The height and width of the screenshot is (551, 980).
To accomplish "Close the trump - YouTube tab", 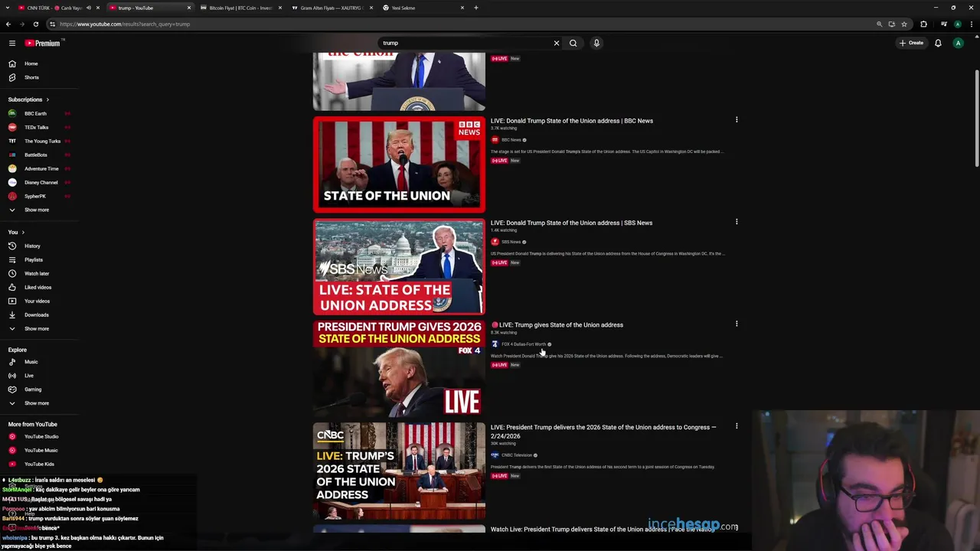I will [x=189, y=8].
